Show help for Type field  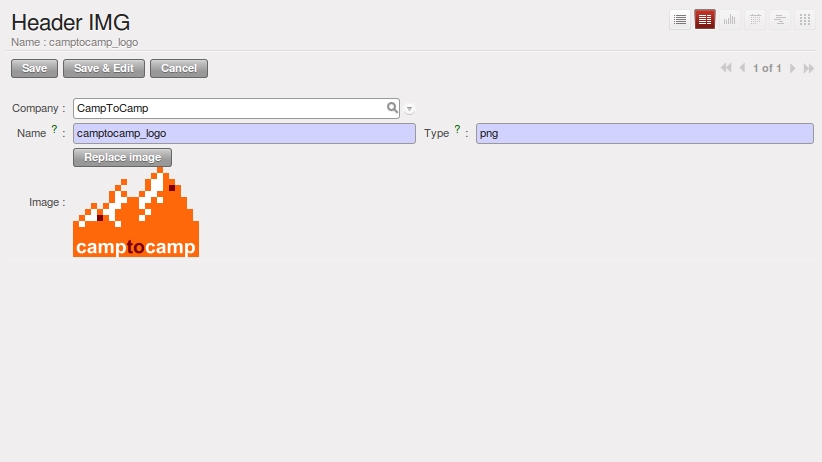[x=457, y=129]
